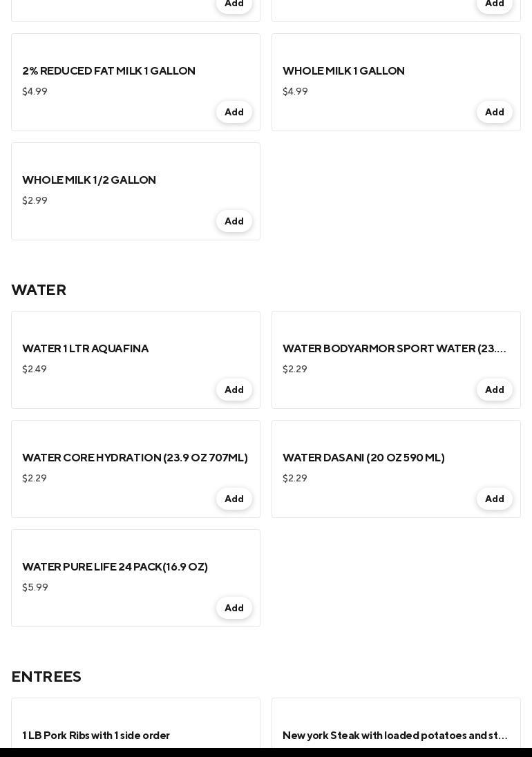532x757 pixels.
Task: View New York Steak with loaded potatoes
Action: (x=395, y=736)
